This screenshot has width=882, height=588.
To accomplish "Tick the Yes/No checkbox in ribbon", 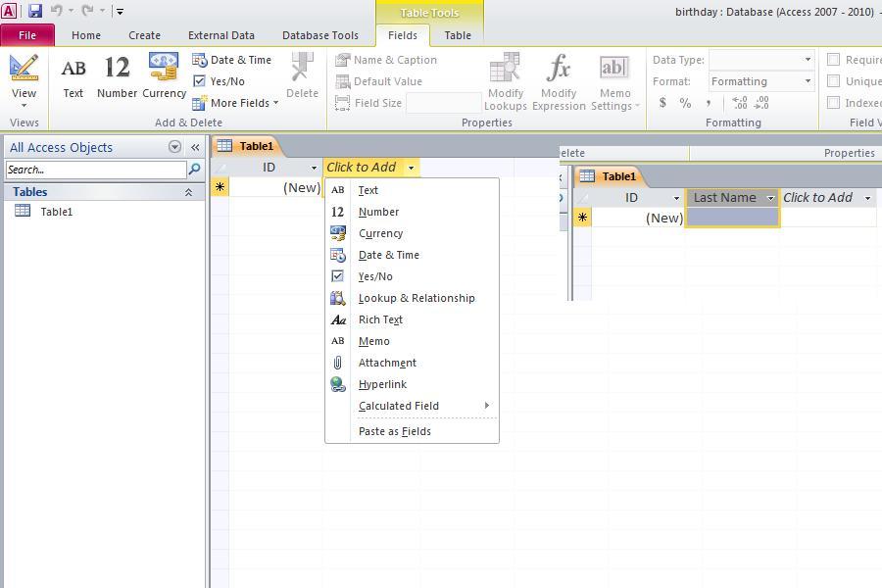I will click(199, 81).
